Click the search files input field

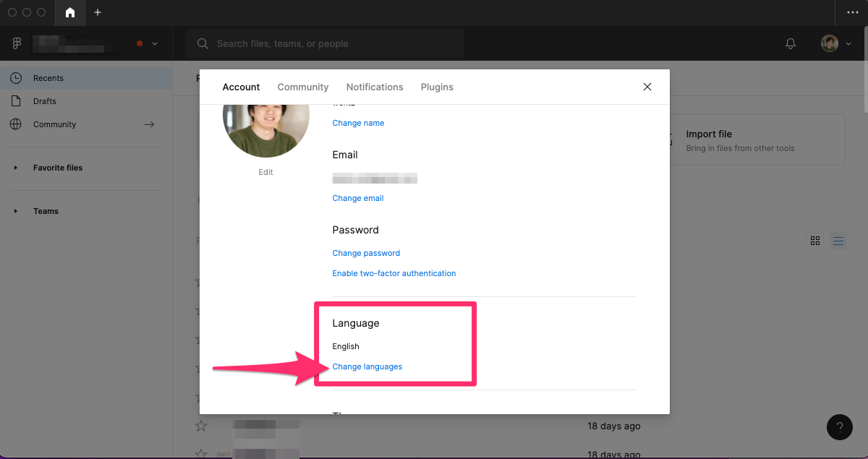click(325, 44)
